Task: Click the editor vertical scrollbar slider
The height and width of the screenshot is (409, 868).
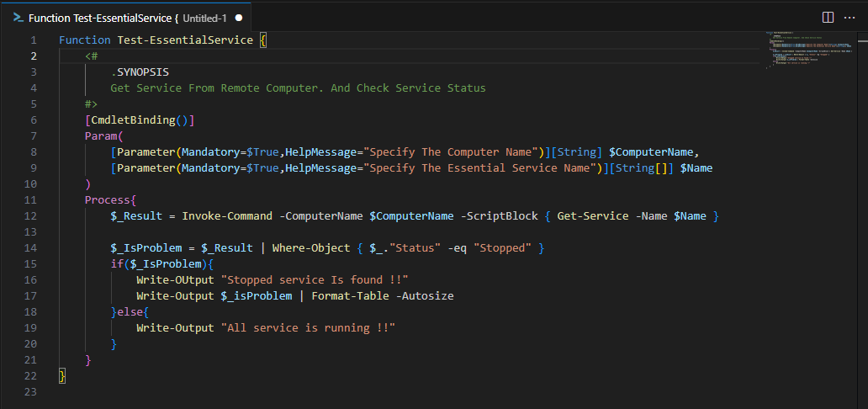Action: 862,40
